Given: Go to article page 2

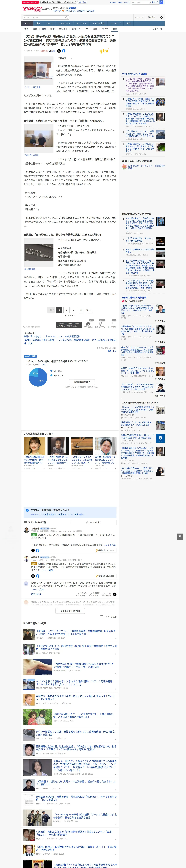Looking at the screenshot, I should point(66,310).
